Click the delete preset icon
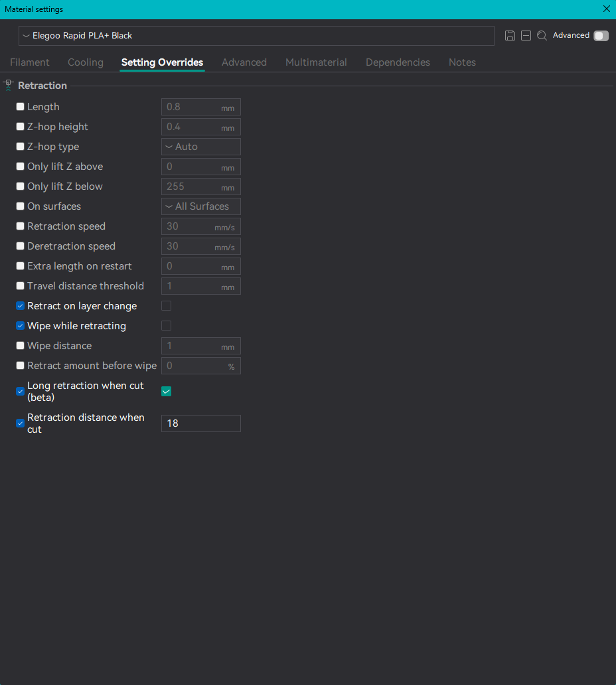616x685 pixels. point(526,36)
